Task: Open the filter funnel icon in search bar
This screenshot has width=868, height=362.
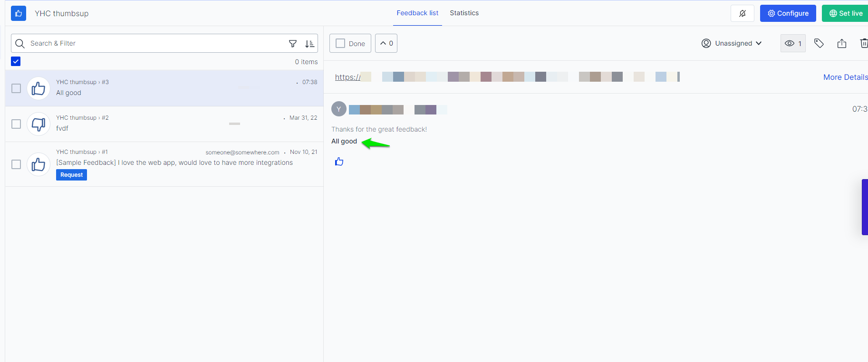Action: 293,44
